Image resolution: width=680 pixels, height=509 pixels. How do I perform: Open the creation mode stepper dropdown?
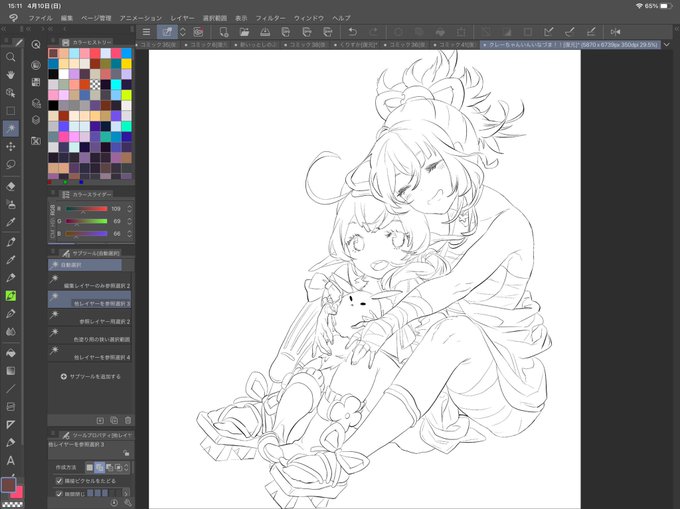click(126, 467)
